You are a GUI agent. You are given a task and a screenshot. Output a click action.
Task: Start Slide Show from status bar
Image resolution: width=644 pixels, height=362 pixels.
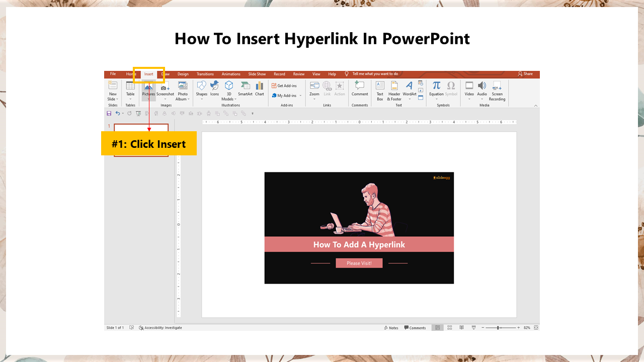pyautogui.click(x=473, y=328)
